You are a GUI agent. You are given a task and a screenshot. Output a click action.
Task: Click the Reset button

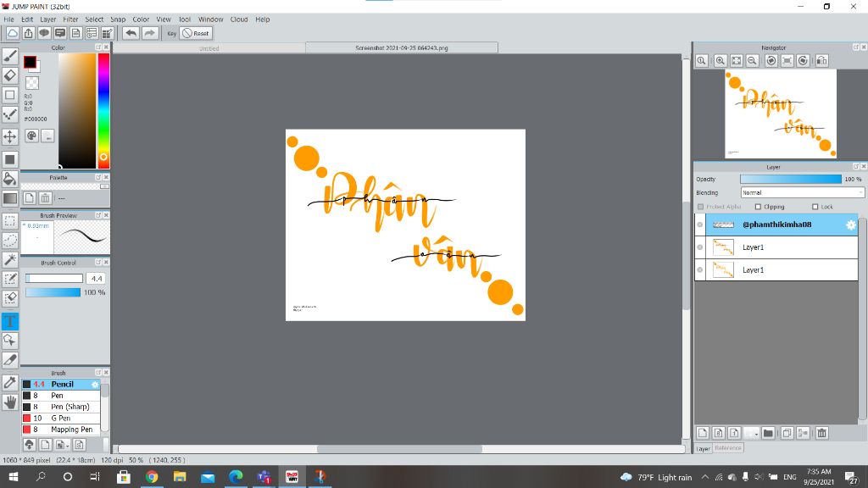pos(196,33)
